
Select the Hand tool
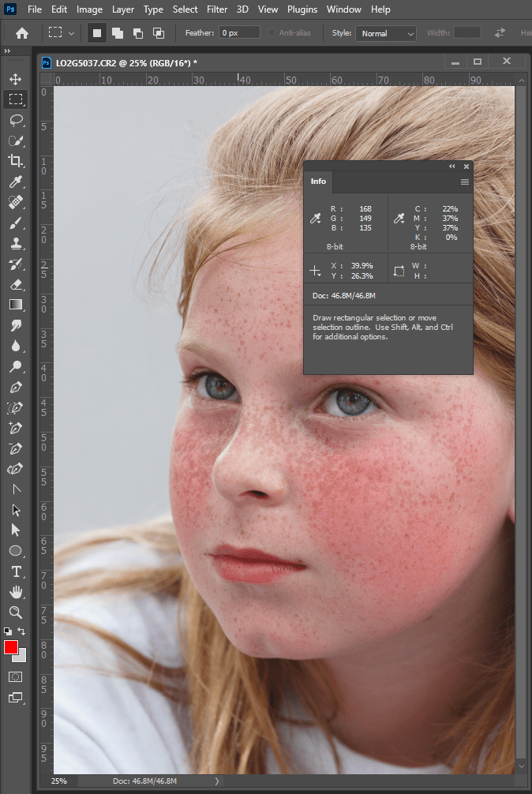point(16,592)
